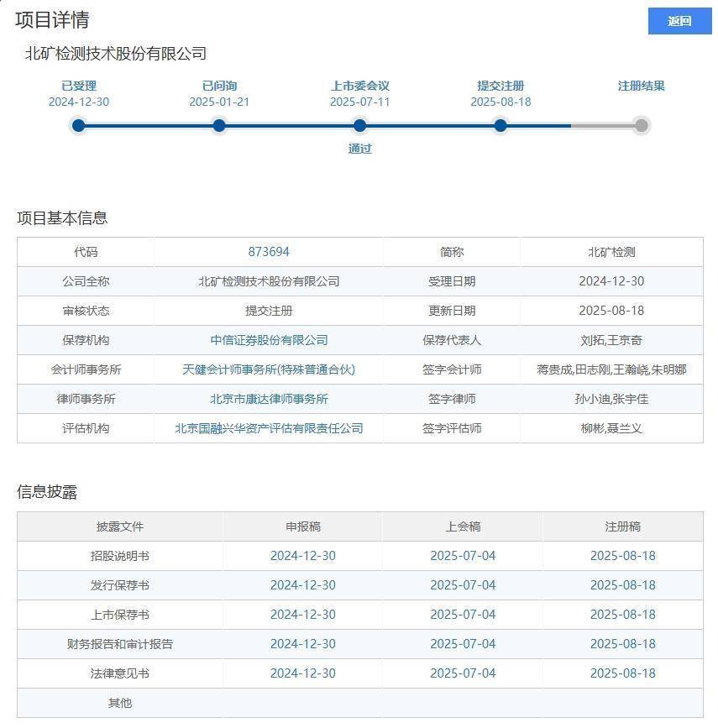Open stock code 873694 link
718x728 pixels.
pos(269,252)
